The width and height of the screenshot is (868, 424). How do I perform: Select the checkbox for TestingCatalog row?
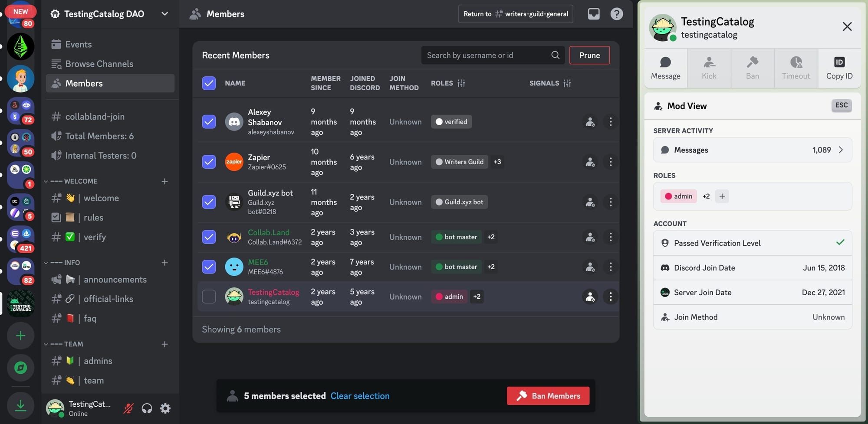[209, 297]
